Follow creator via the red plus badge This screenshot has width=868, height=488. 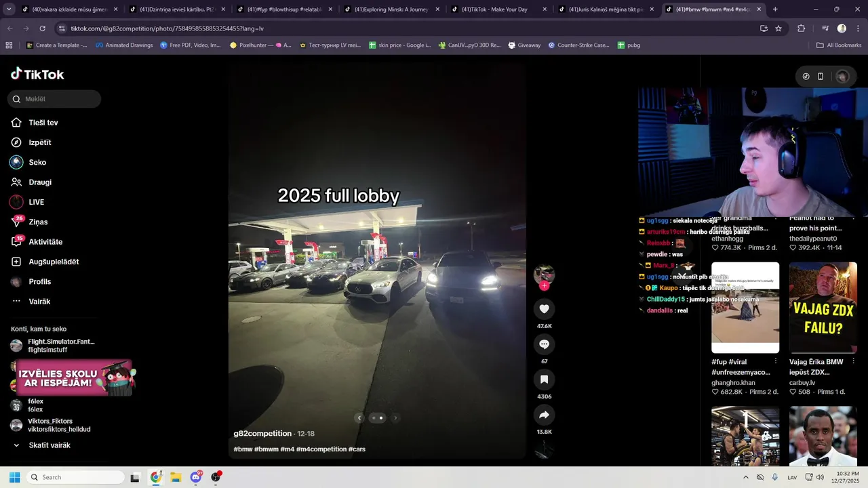pos(544,286)
